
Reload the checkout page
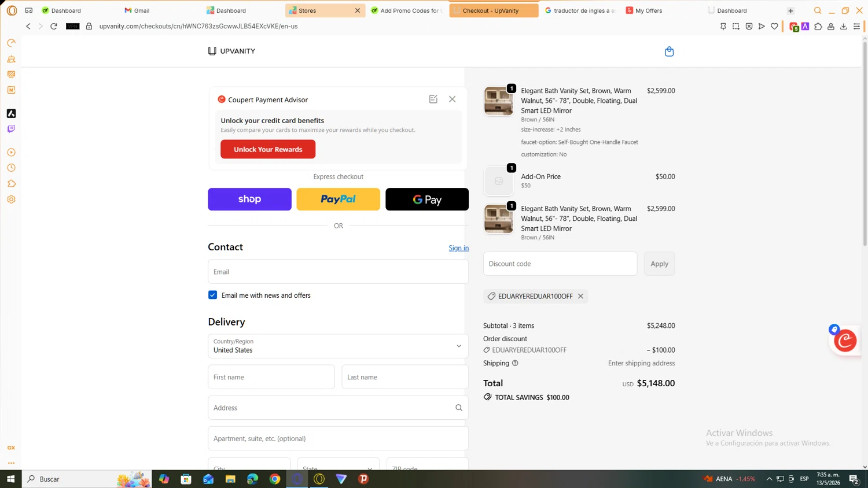pyautogui.click(x=54, y=26)
